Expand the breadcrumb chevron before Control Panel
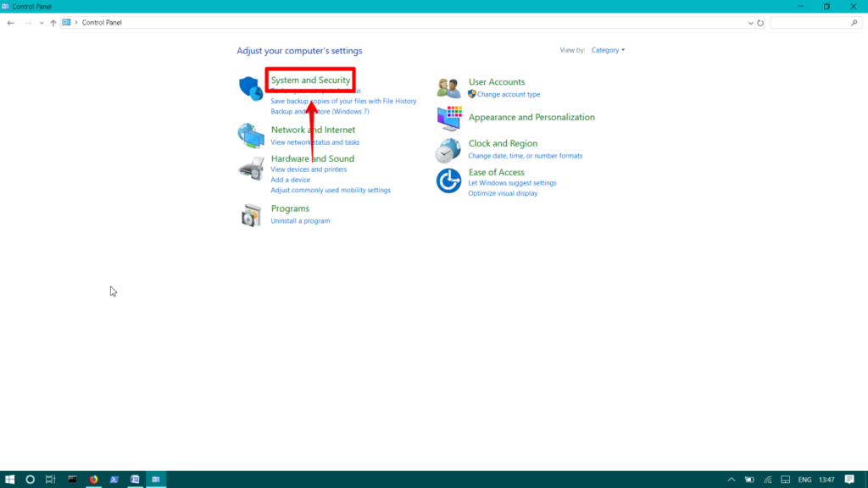 [76, 23]
